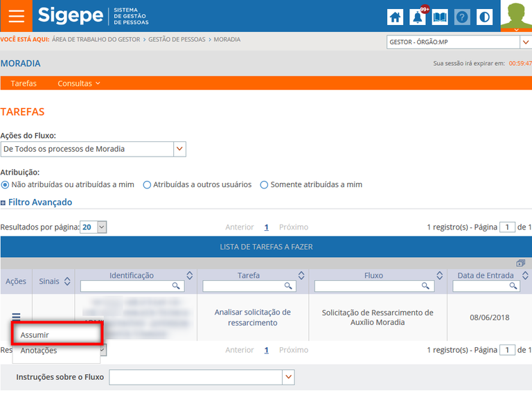Click the row actions menu icon

[x=16, y=317]
